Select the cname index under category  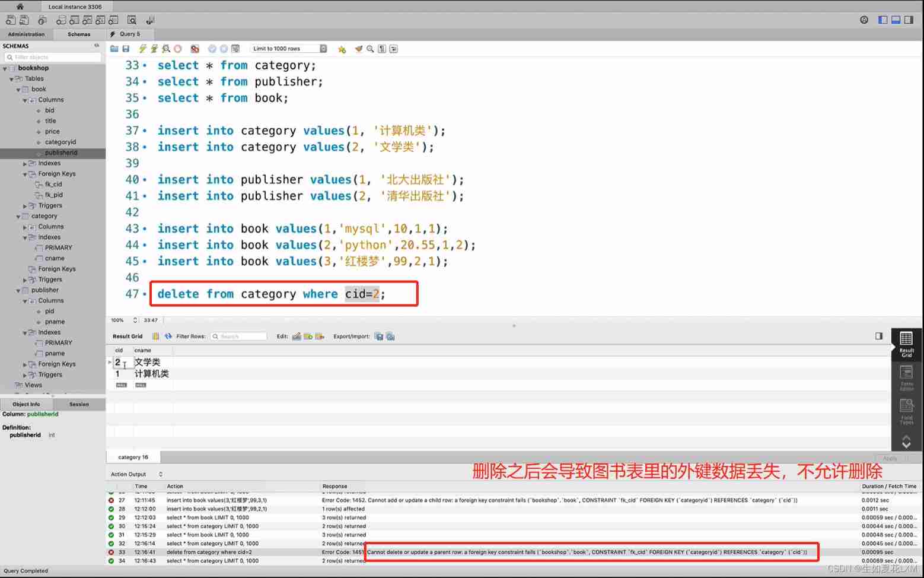pyautogui.click(x=55, y=258)
